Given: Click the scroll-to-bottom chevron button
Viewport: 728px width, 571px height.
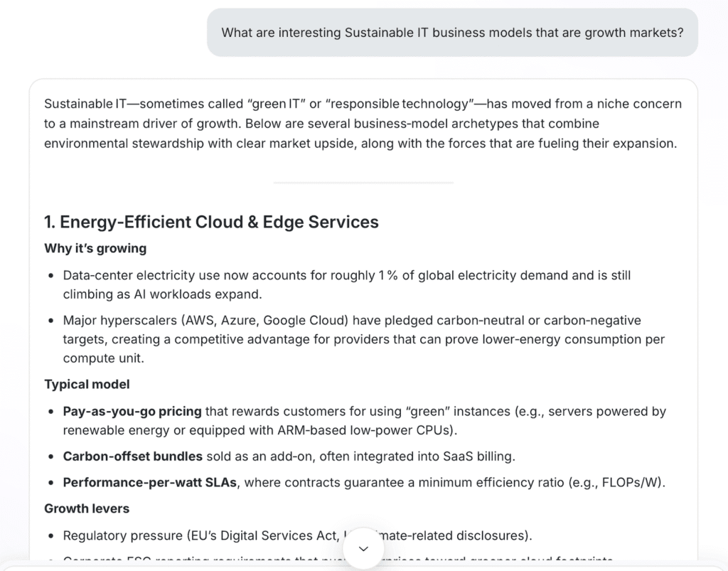Looking at the screenshot, I should [363, 549].
